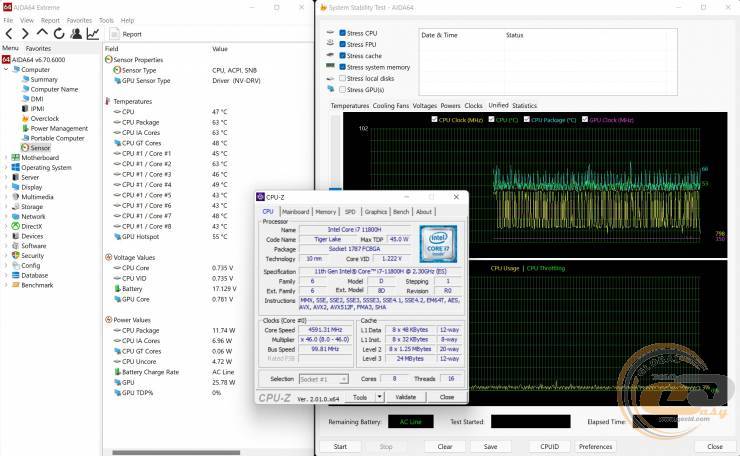Open the AIDA64 Tools menu
This screenshot has width=740, height=456.
point(106,20)
